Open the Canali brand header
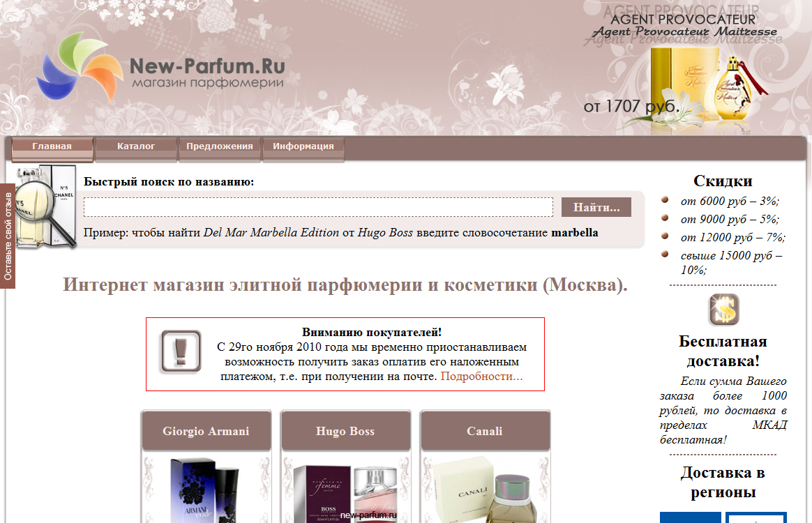Image resolution: width=812 pixels, height=523 pixels. [x=485, y=431]
